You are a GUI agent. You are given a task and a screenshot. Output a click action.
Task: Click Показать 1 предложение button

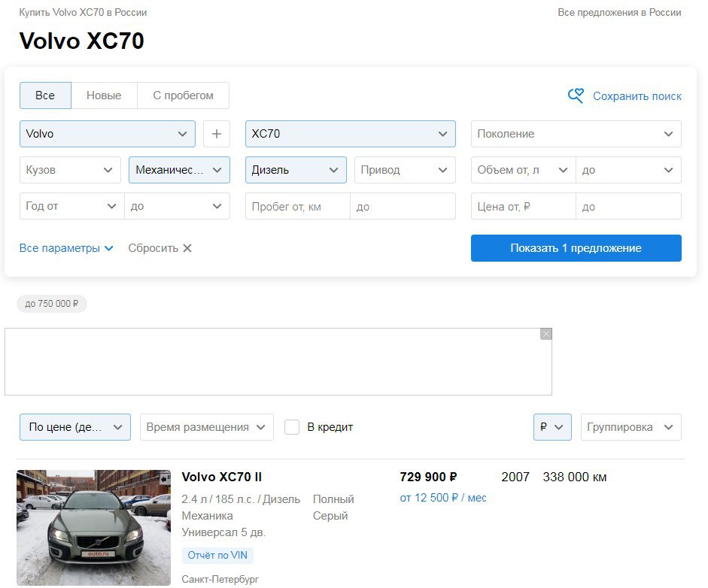576,247
